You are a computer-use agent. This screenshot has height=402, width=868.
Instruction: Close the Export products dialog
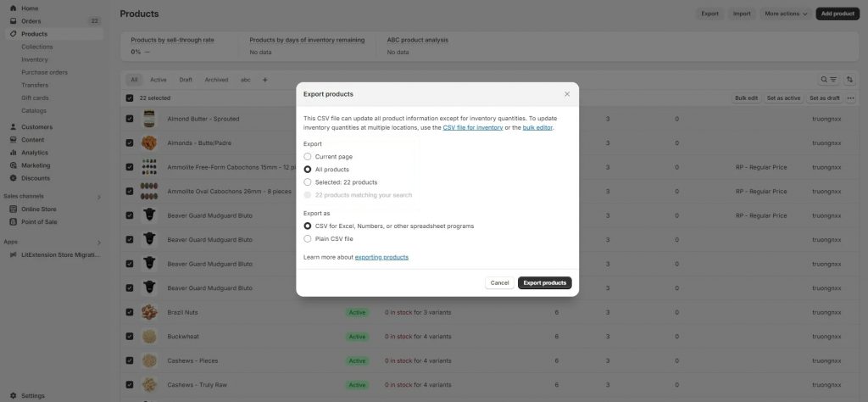pos(567,94)
